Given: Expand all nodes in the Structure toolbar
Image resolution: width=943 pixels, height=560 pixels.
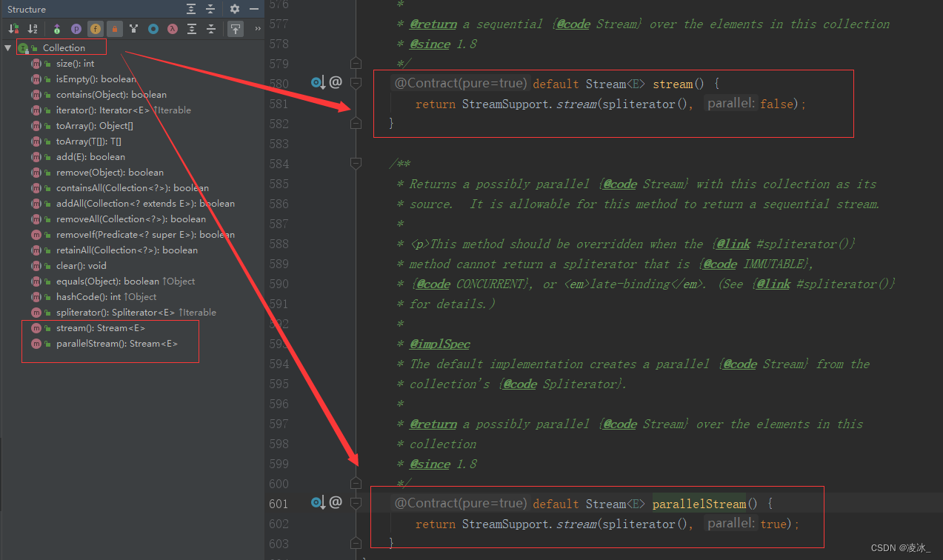Looking at the screenshot, I should (192, 28).
